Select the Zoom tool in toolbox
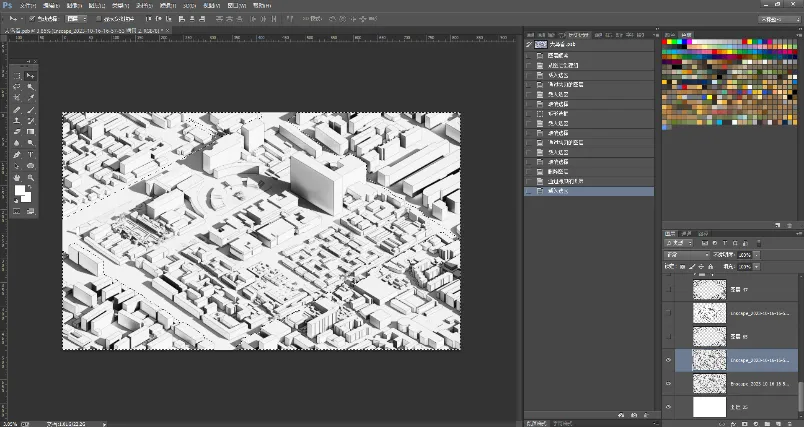804x427 pixels. (31, 178)
